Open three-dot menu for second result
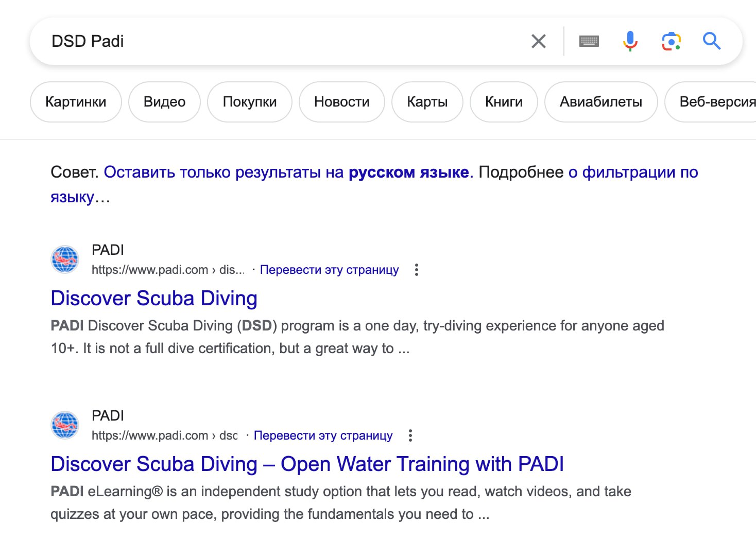This screenshot has height=558, width=756. 410,435
